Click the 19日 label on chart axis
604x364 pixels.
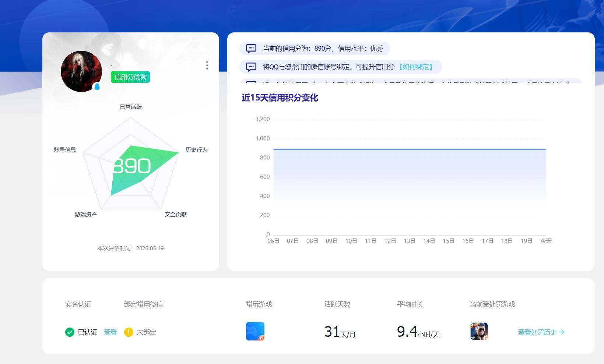526,241
